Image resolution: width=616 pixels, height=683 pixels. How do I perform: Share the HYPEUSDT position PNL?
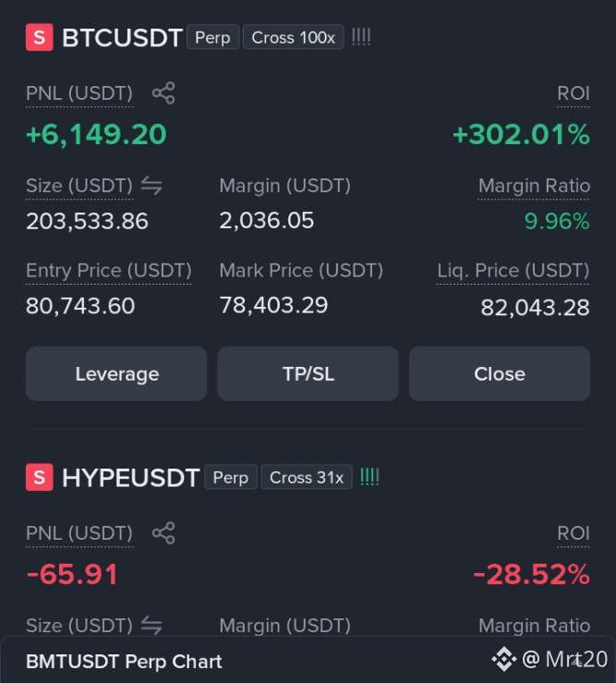[x=163, y=533]
